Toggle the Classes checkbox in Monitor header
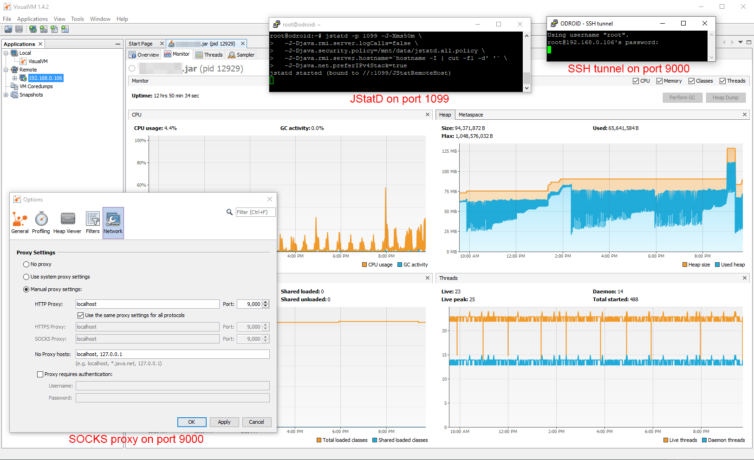754x460 pixels. point(691,81)
